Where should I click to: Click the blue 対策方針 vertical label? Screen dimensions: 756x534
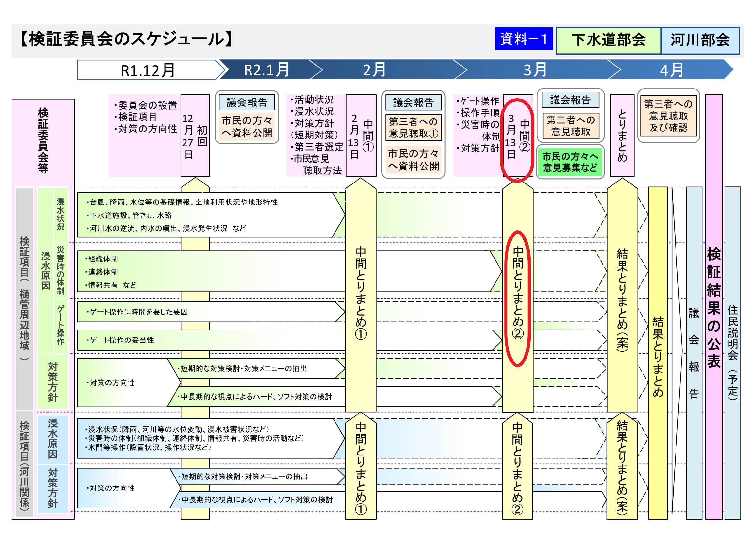pos(53,488)
